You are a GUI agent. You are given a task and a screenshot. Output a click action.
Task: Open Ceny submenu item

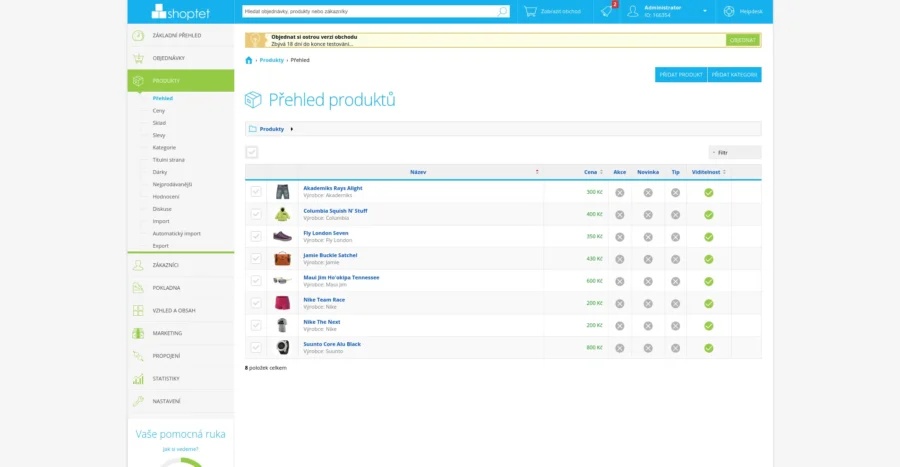[159, 111]
